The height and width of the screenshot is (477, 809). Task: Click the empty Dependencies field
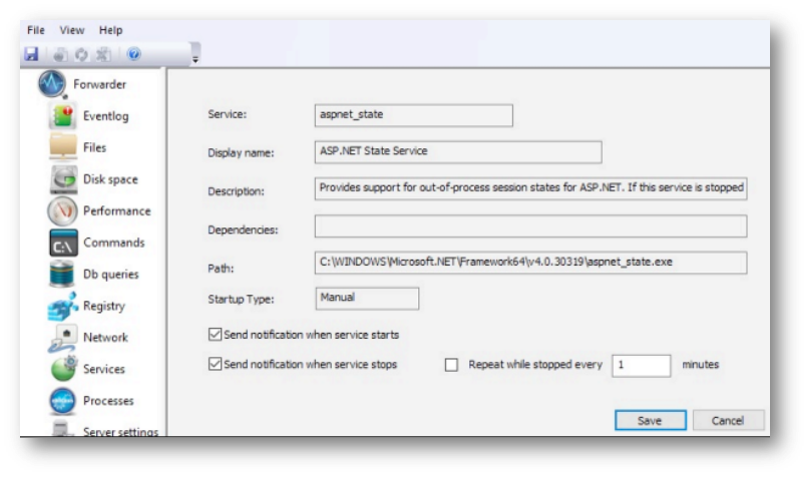coord(531,226)
